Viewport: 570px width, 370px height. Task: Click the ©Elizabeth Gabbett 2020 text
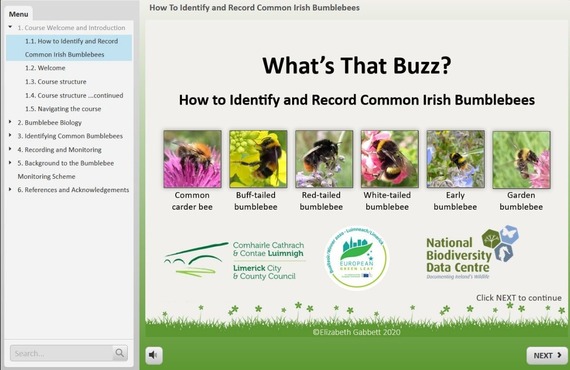[357, 332]
